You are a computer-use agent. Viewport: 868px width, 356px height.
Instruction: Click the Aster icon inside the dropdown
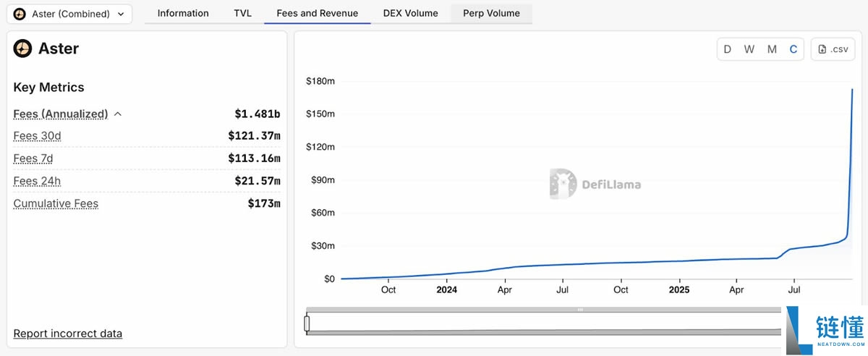tap(20, 14)
